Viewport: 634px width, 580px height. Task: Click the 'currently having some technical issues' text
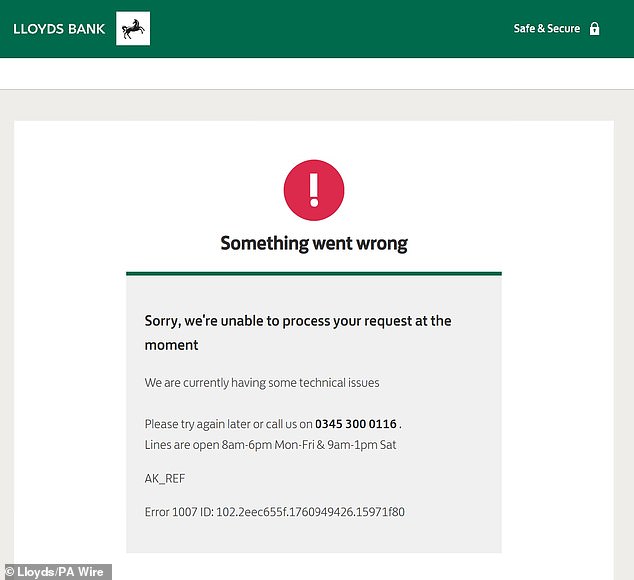(262, 382)
